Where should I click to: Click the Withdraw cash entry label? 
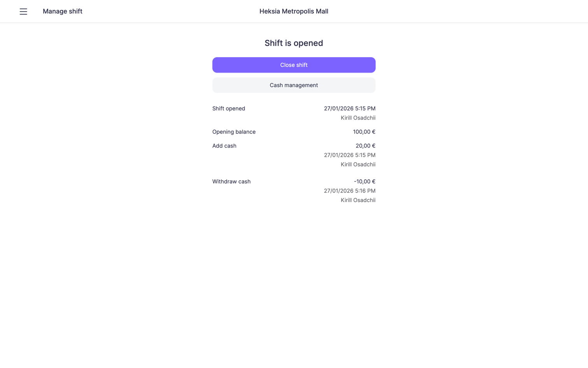pyautogui.click(x=231, y=181)
